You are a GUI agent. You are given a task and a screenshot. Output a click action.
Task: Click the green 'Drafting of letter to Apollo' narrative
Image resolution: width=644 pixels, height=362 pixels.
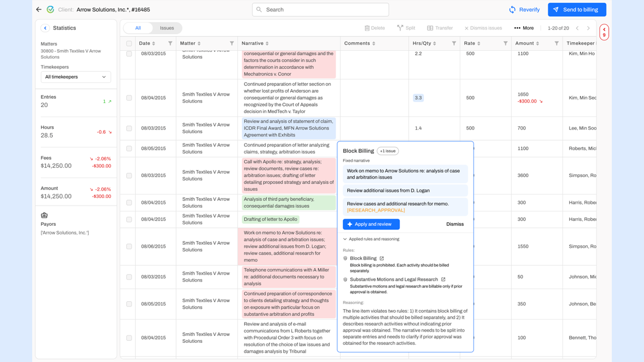click(x=271, y=219)
